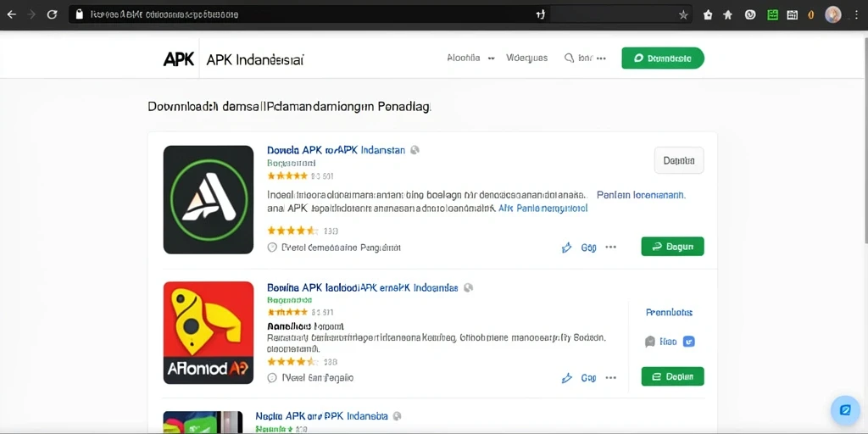Click the info icon beside the first app title
This screenshot has height=434, width=868.
(415, 150)
